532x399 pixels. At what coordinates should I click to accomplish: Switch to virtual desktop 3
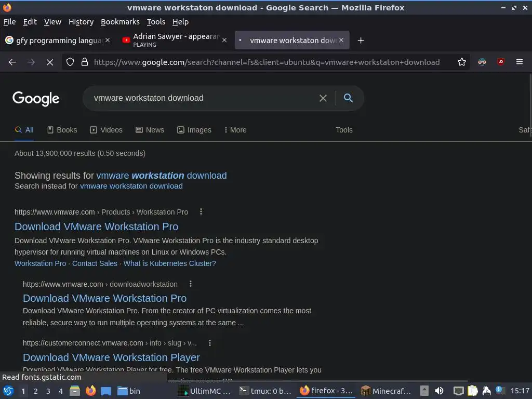coord(48,391)
